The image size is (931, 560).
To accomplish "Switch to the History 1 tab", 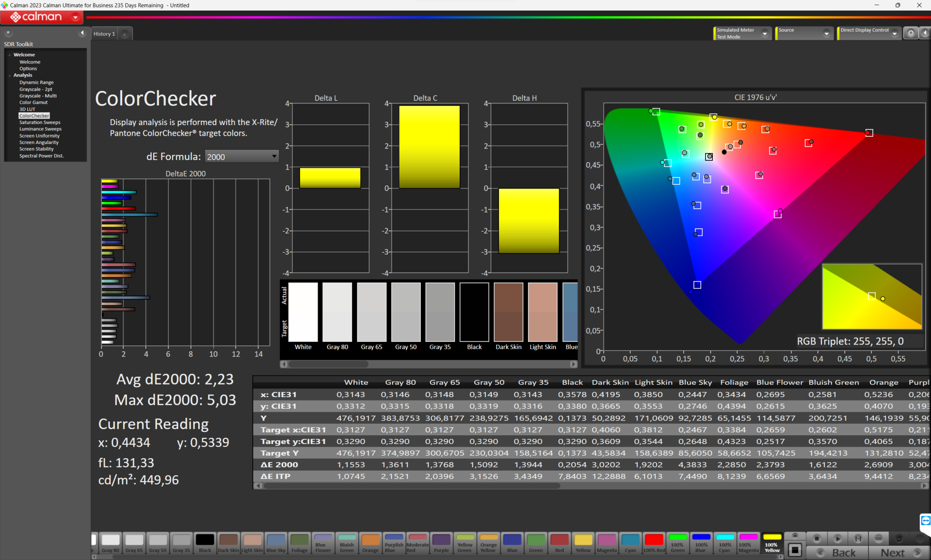I will coord(104,34).
